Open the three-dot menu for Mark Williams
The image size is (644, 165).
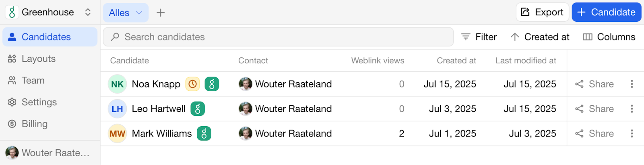pyautogui.click(x=632, y=134)
